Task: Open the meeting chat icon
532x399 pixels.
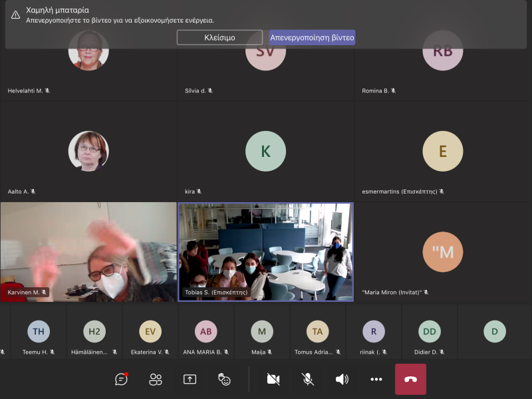Action: click(121, 379)
